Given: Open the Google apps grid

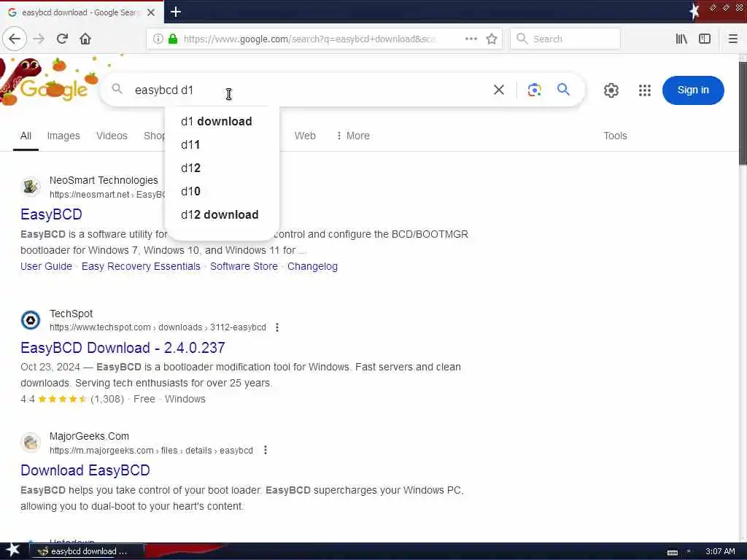Looking at the screenshot, I should (x=645, y=90).
